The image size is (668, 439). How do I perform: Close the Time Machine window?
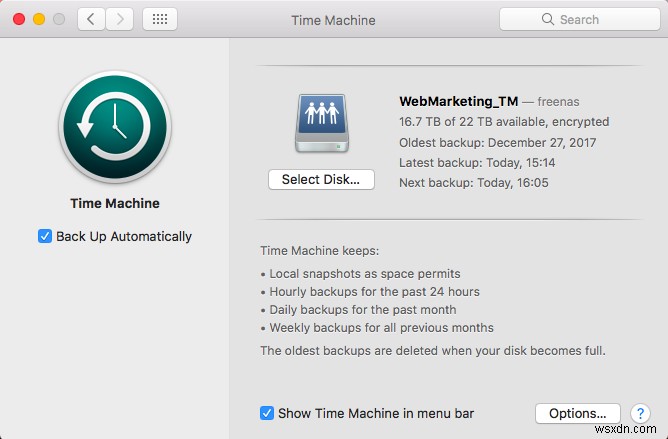point(19,19)
